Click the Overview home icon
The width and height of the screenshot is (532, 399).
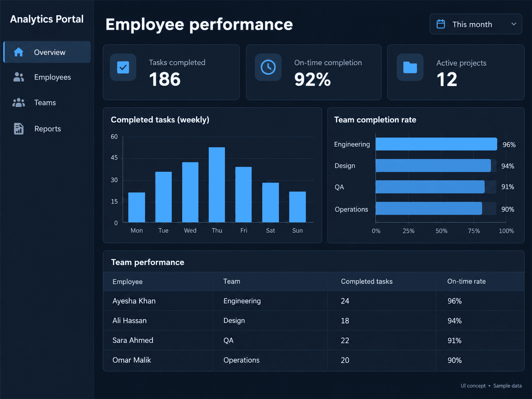coord(18,52)
